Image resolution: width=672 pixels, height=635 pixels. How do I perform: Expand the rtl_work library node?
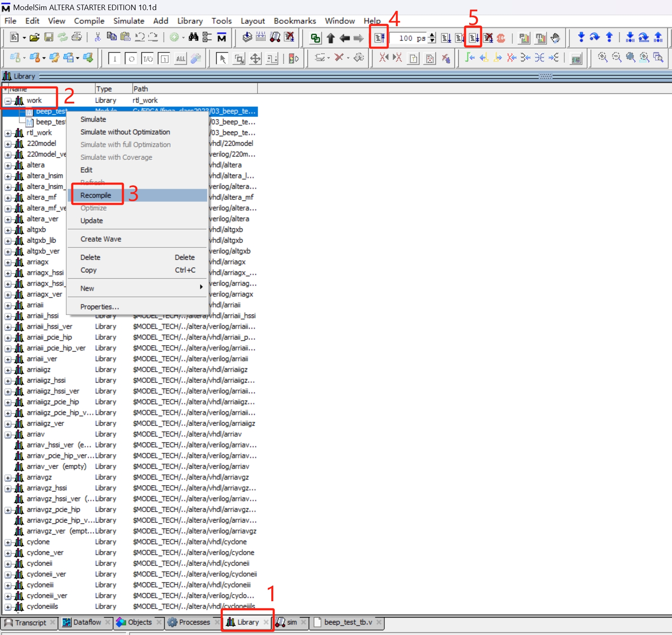pyautogui.click(x=8, y=133)
